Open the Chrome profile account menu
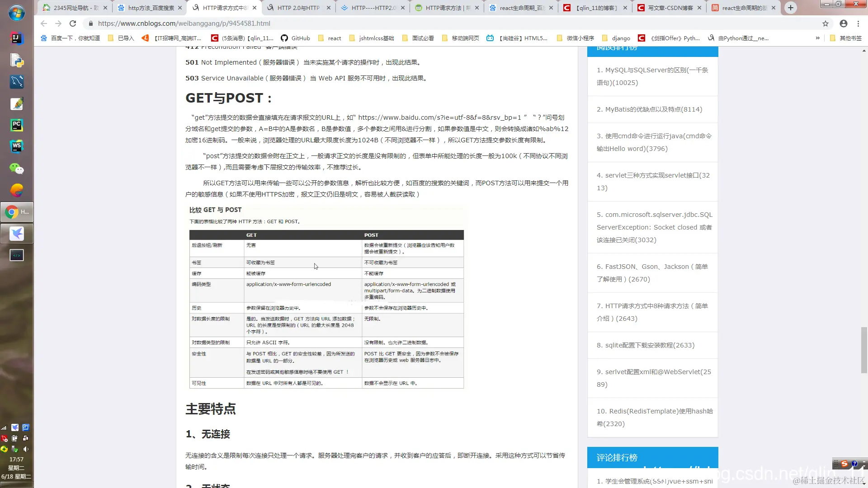The width and height of the screenshot is (868, 488). pyautogui.click(x=843, y=23)
